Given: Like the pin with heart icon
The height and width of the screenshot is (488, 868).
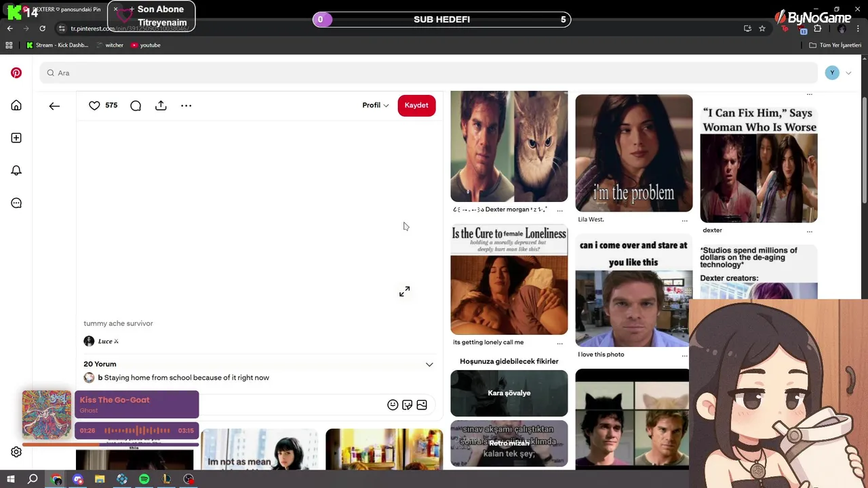Looking at the screenshot, I should [x=94, y=106].
